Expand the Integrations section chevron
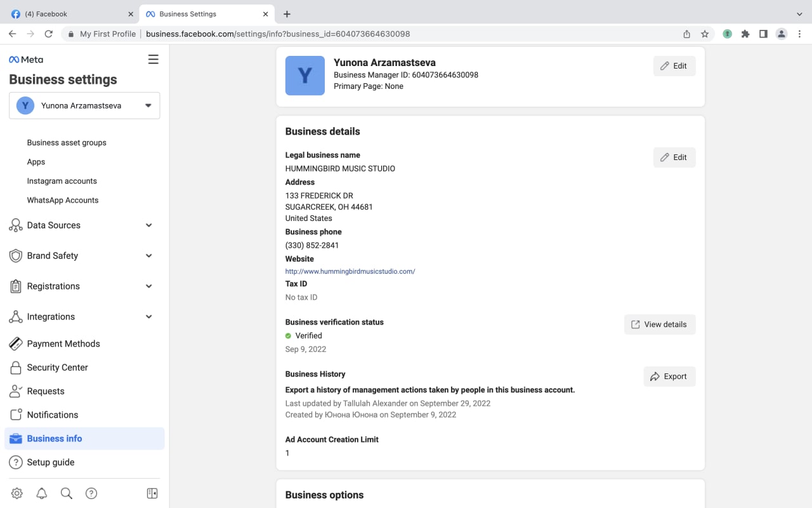This screenshot has height=508, width=812. tap(149, 317)
